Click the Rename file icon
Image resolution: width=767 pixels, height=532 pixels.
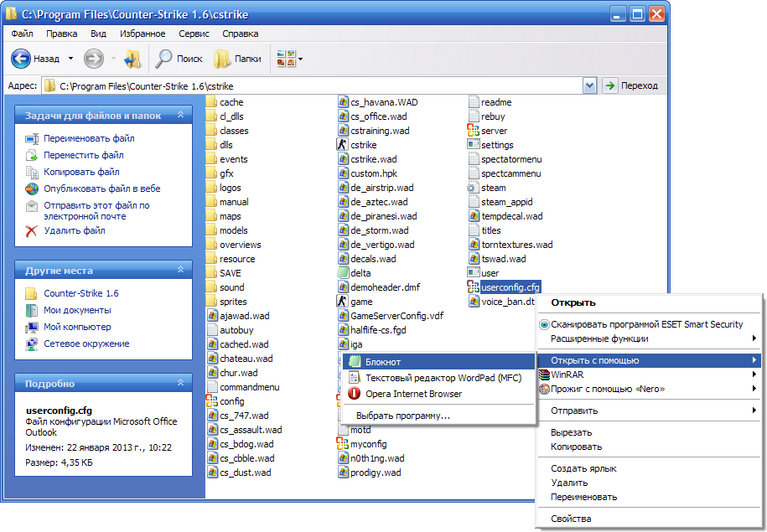(32, 139)
